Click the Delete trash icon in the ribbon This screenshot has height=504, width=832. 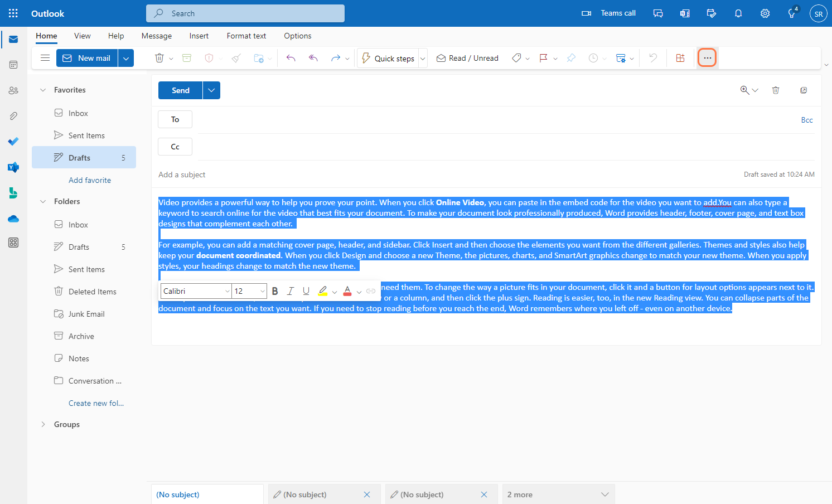coord(159,58)
